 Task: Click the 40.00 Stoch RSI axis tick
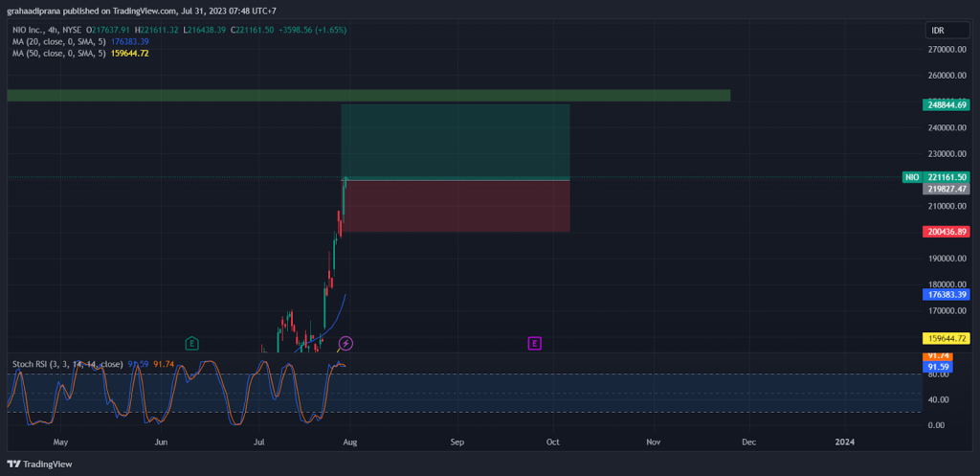click(940, 399)
